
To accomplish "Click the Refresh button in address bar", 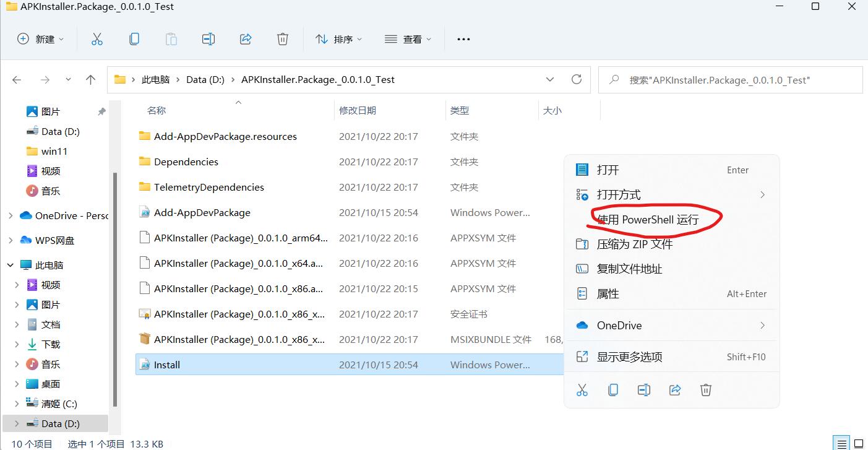I will (x=577, y=79).
